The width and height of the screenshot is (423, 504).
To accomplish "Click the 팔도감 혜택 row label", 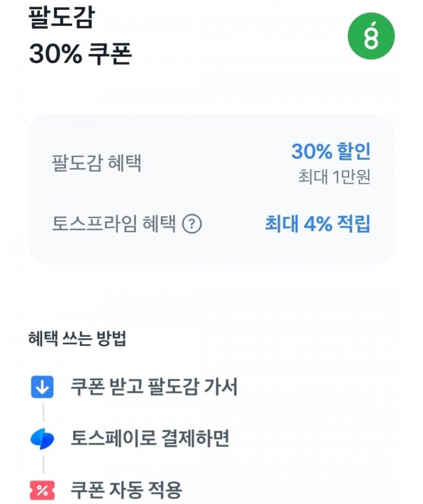I will click(x=96, y=163).
